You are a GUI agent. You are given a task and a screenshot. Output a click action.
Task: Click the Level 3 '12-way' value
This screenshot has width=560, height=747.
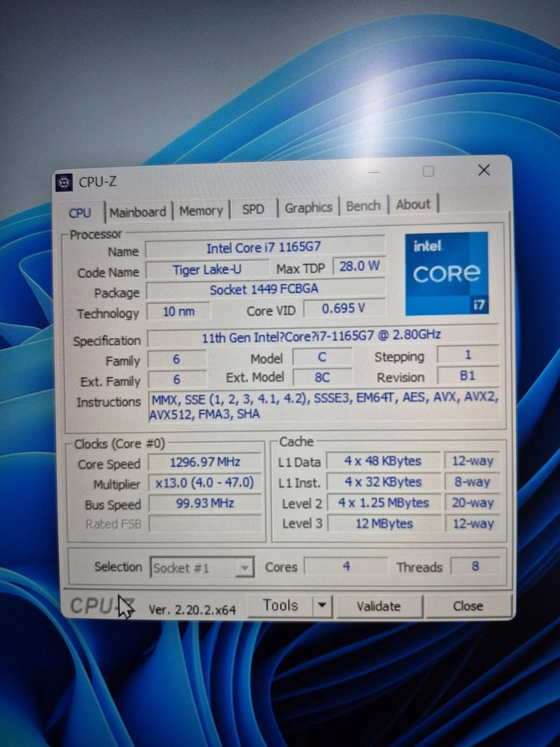click(x=473, y=524)
